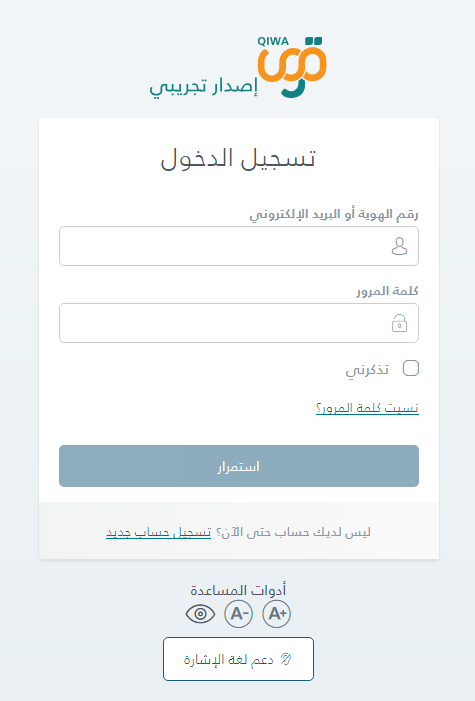Click the sign language hand icon
The height and width of the screenshot is (701, 475).
click(286, 659)
